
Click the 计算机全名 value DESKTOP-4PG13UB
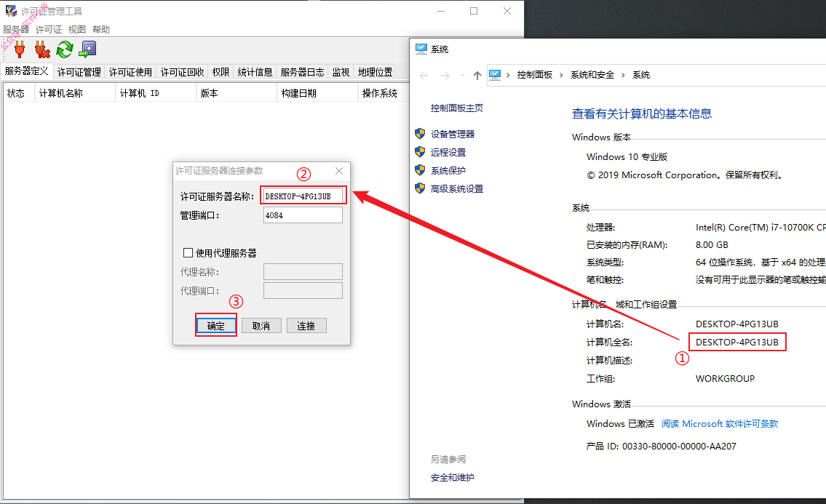click(x=737, y=343)
